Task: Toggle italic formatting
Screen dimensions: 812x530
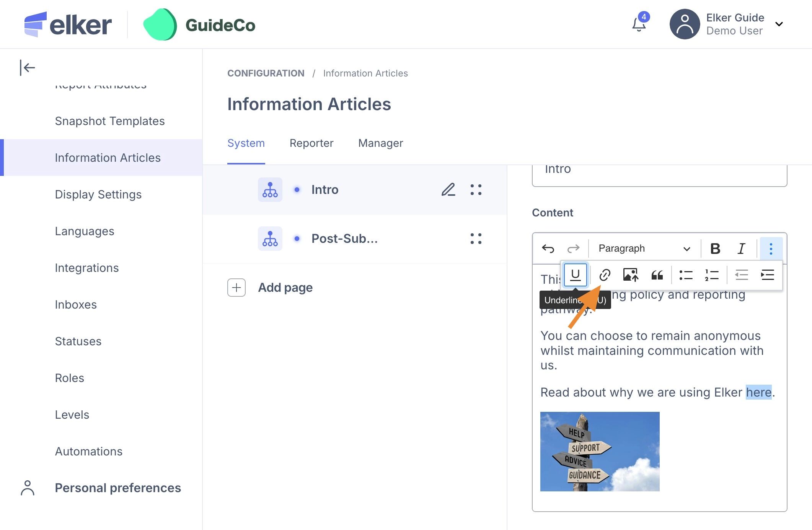Action: [741, 249]
